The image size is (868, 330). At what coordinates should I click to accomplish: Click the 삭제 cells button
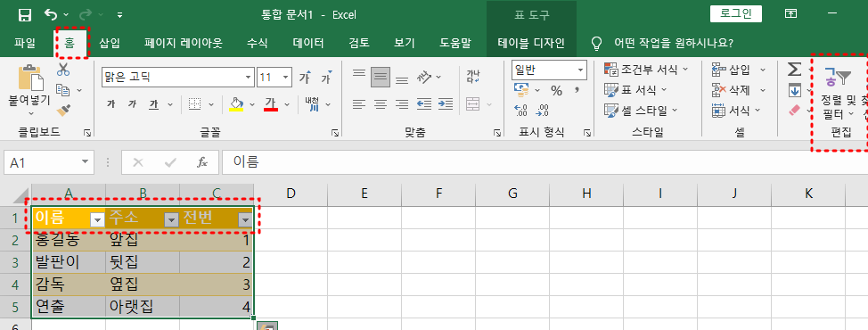[732, 90]
